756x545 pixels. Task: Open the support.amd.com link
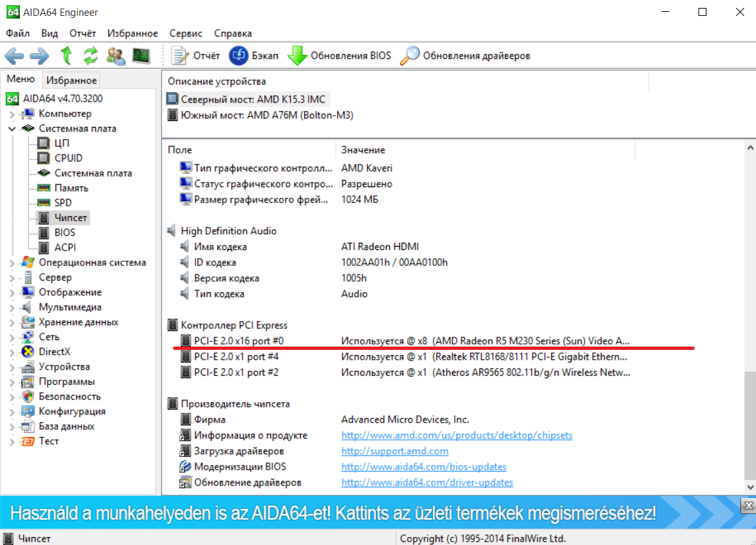[x=395, y=451]
